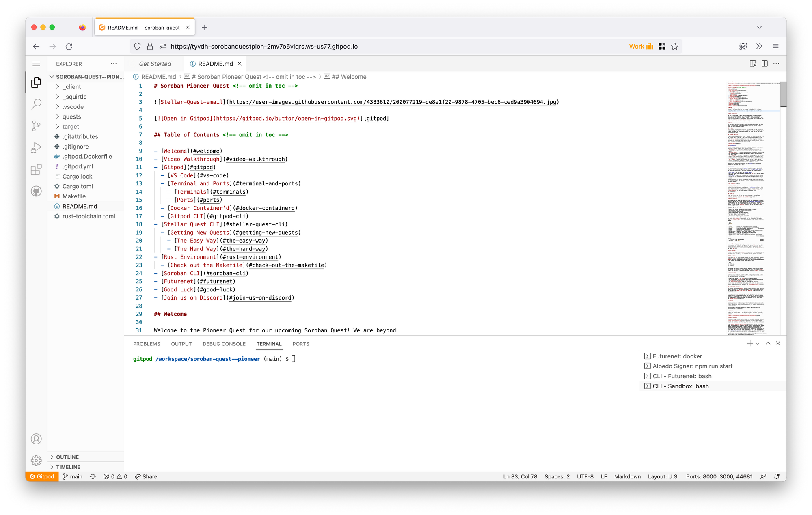Bookmark this page with star icon
This screenshot has height=515, width=812.
click(x=675, y=47)
